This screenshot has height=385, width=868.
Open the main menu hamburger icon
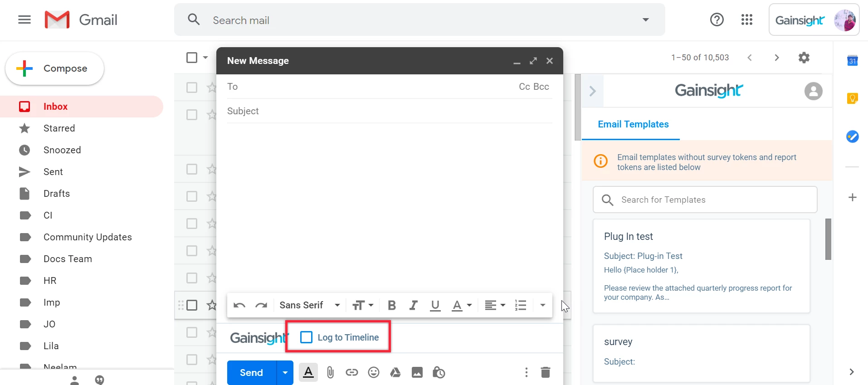[24, 19]
